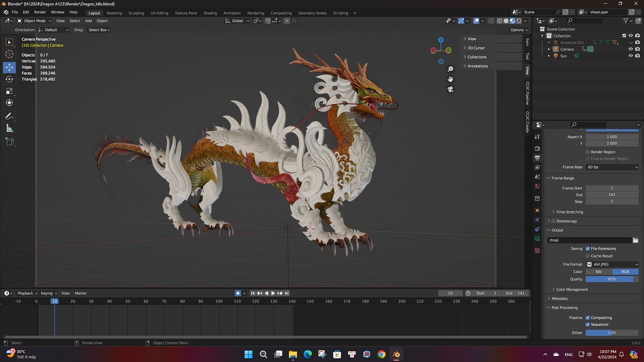Screen dimensions: 644x362
Task: Select the BW color mode button
Action: pyautogui.click(x=598, y=272)
